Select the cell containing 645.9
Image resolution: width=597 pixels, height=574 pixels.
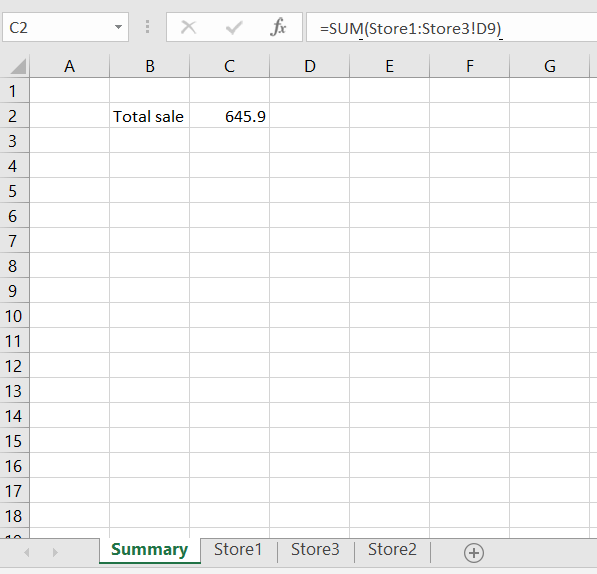click(229, 116)
